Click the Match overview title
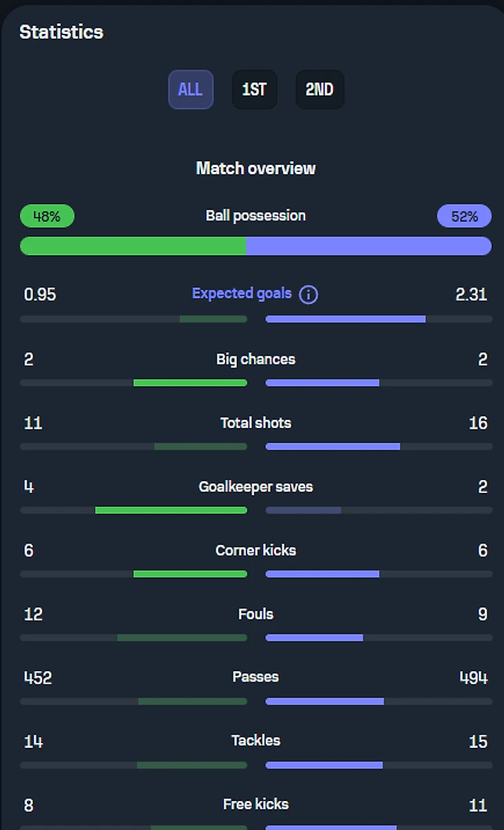The width and height of the screenshot is (504, 830). pyautogui.click(x=255, y=168)
